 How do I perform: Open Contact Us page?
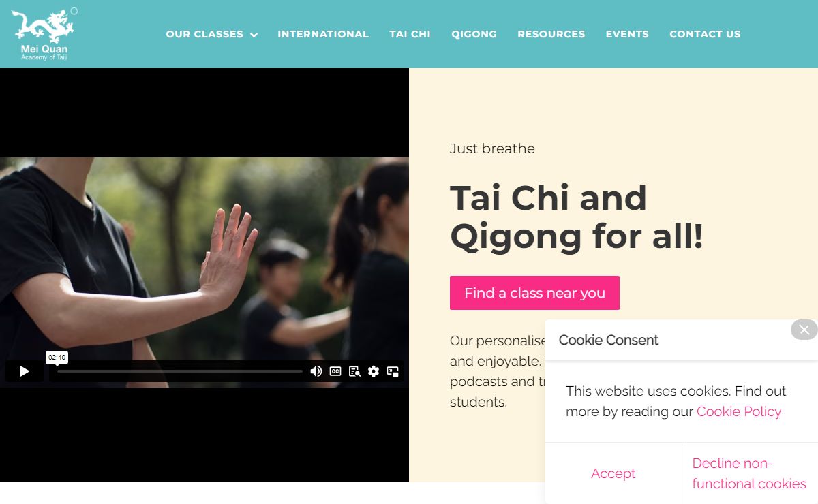pyautogui.click(x=705, y=34)
